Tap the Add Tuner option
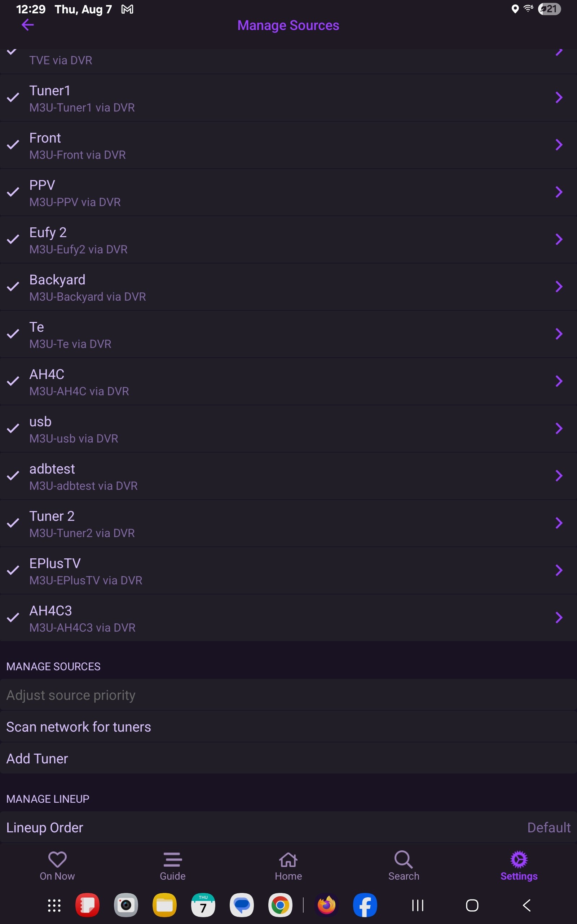Screen dimensions: 577x924 point(38,759)
